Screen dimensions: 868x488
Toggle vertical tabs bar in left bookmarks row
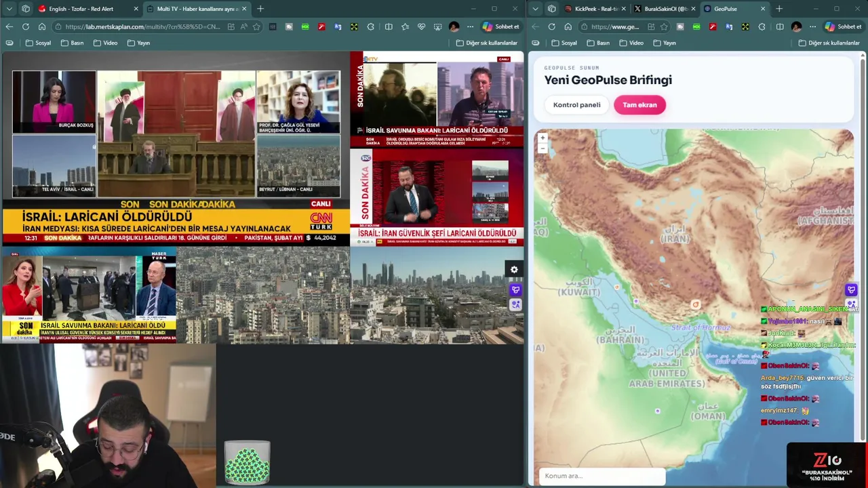coord(9,43)
